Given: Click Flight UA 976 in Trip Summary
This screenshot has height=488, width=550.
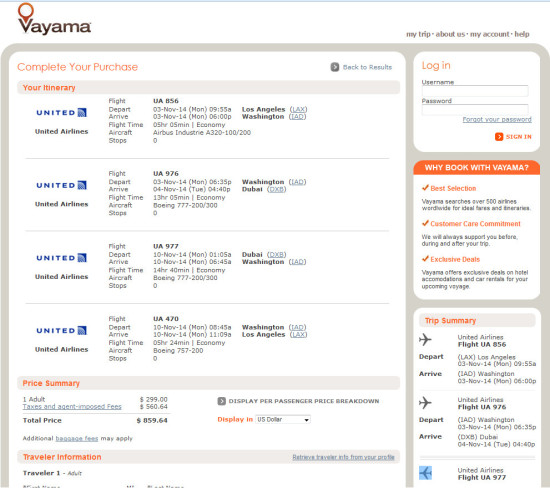Looking at the screenshot, I should pos(482,407).
